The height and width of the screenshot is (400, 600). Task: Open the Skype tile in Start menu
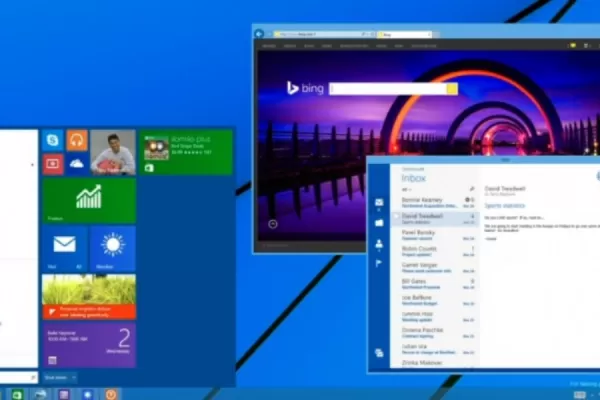(x=53, y=140)
